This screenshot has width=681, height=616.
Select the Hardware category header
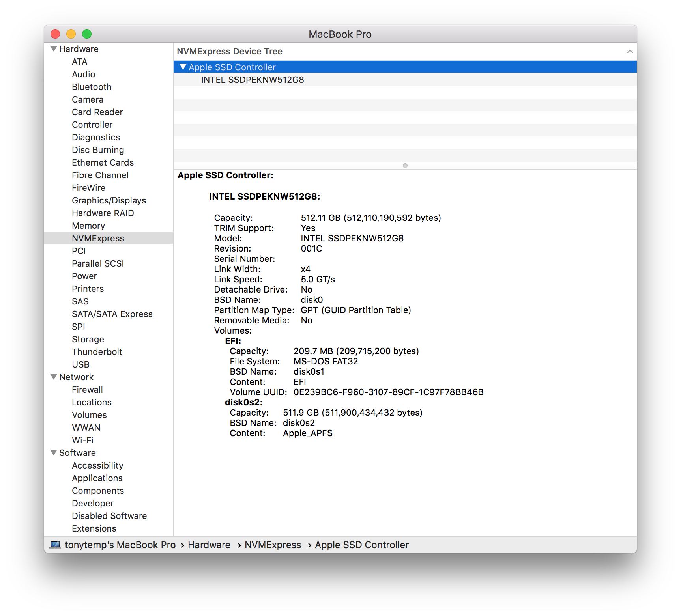click(79, 49)
